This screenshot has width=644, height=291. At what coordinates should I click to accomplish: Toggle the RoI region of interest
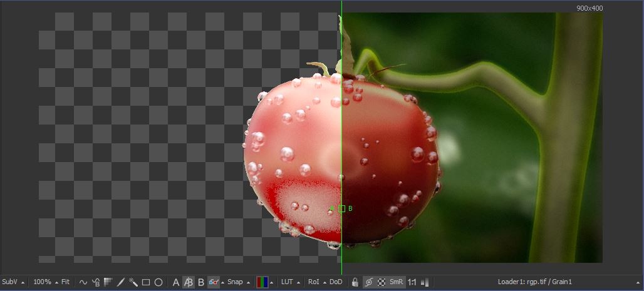[314, 282]
